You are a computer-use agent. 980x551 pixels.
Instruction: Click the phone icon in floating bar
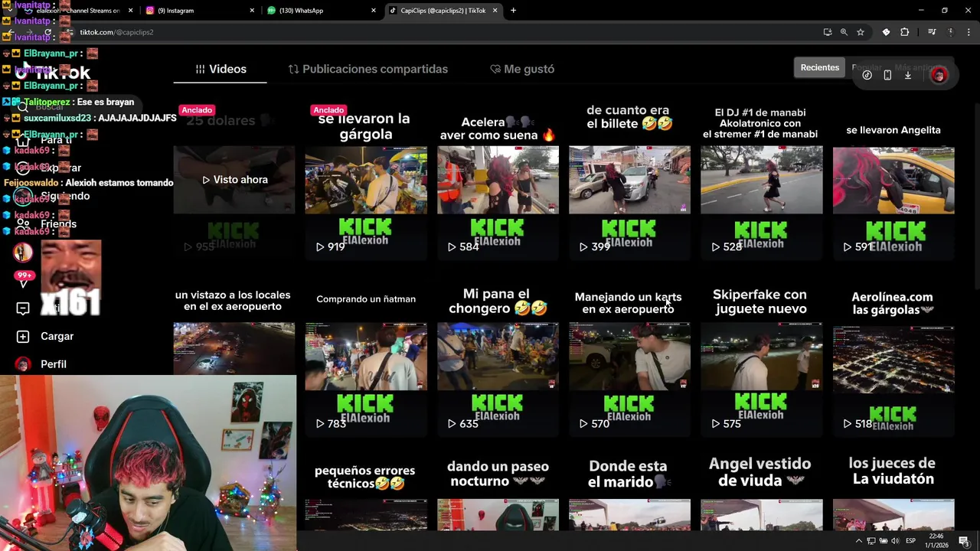tap(887, 75)
